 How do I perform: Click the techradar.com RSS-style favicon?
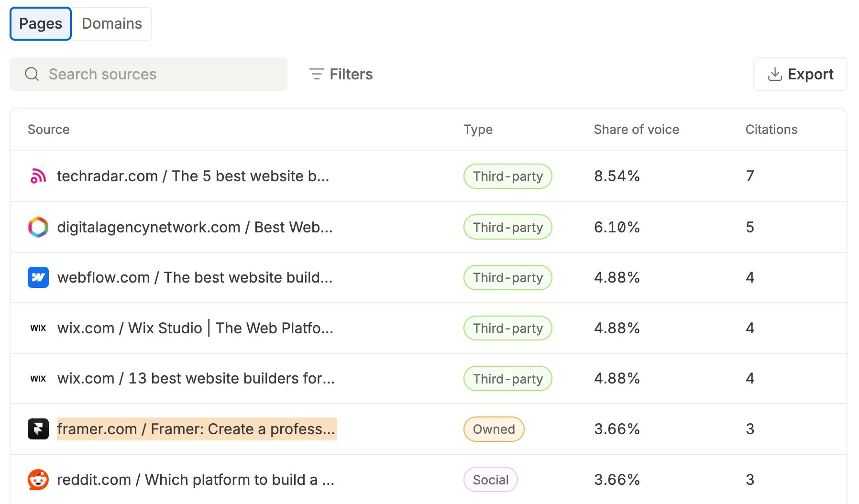click(x=38, y=176)
